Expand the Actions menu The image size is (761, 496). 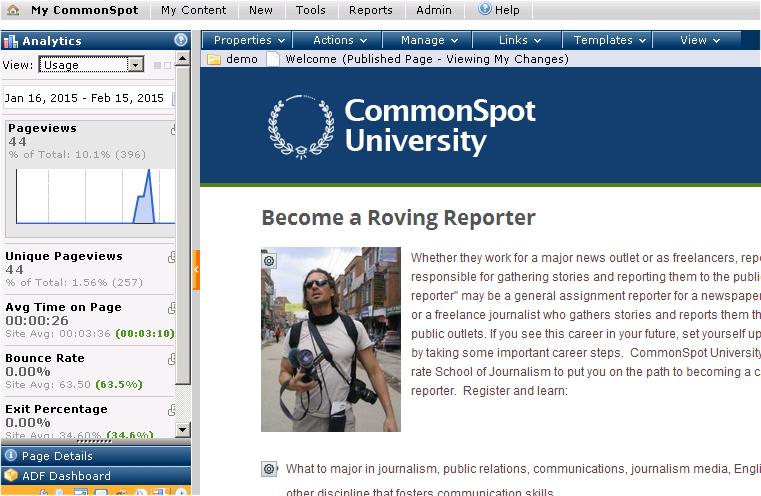point(338,40)
